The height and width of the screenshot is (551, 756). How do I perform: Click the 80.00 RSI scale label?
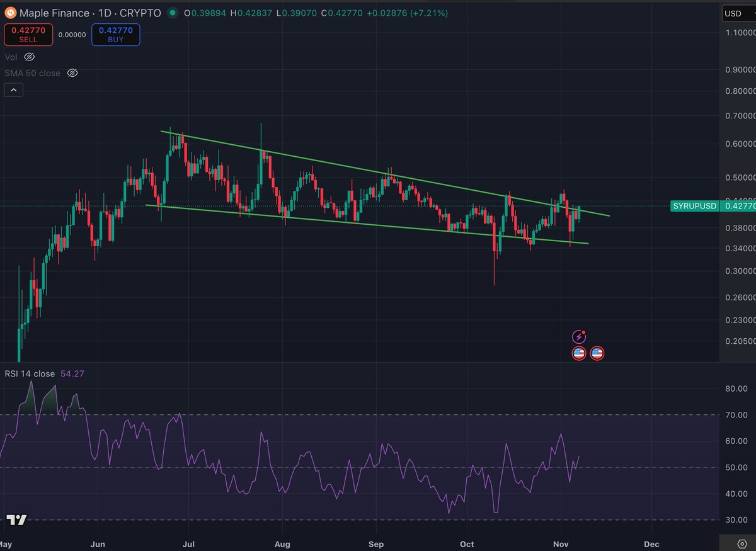(736, 389)
